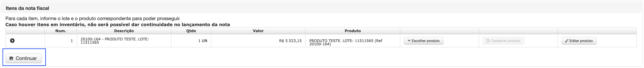Viewport: 644px width, 68px height.
Task: Select the Descrição column header
Action: point(124,31)
